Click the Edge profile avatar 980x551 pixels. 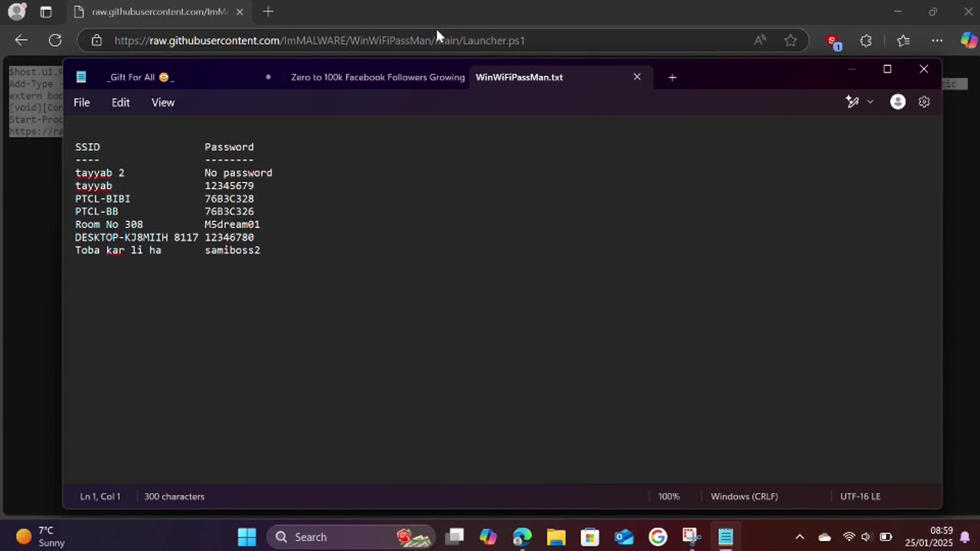(x=16, y=11)
